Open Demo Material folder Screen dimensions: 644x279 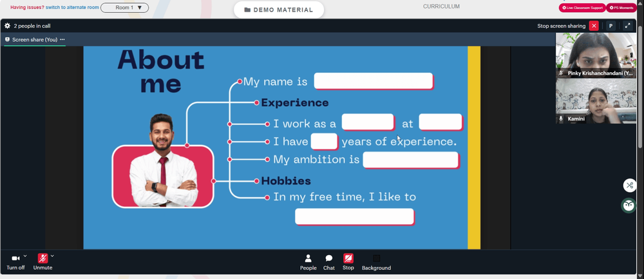point(279,10)
